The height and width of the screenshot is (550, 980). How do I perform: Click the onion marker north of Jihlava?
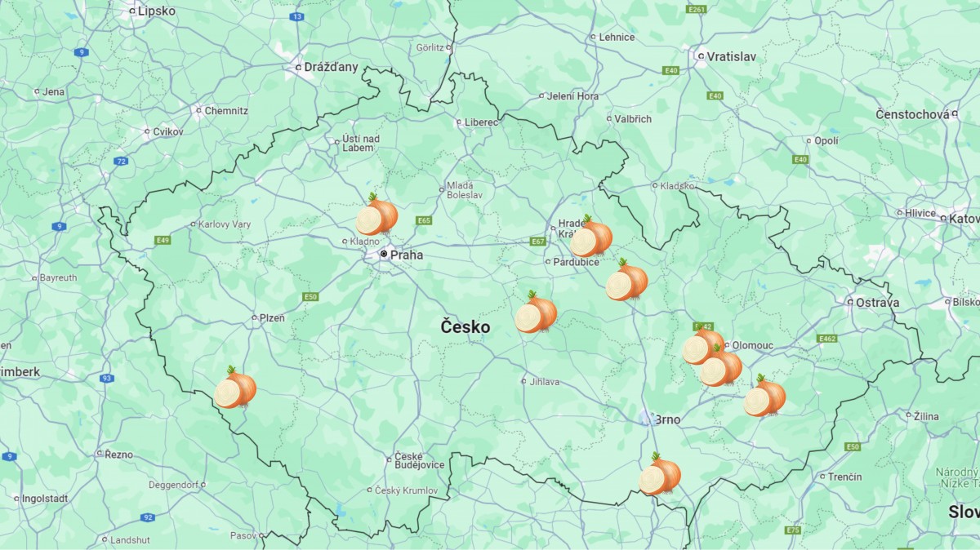(536, 312)
